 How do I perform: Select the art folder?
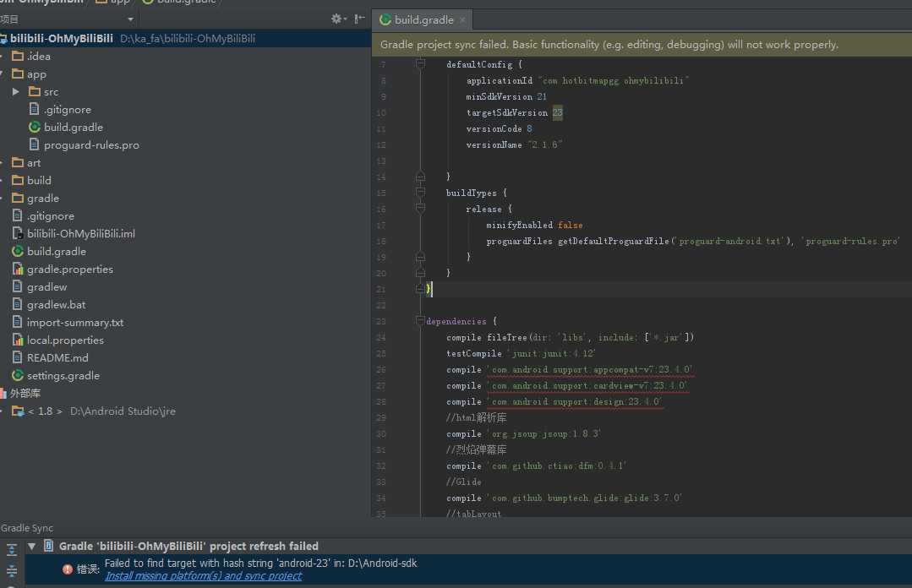pos(34,163)
